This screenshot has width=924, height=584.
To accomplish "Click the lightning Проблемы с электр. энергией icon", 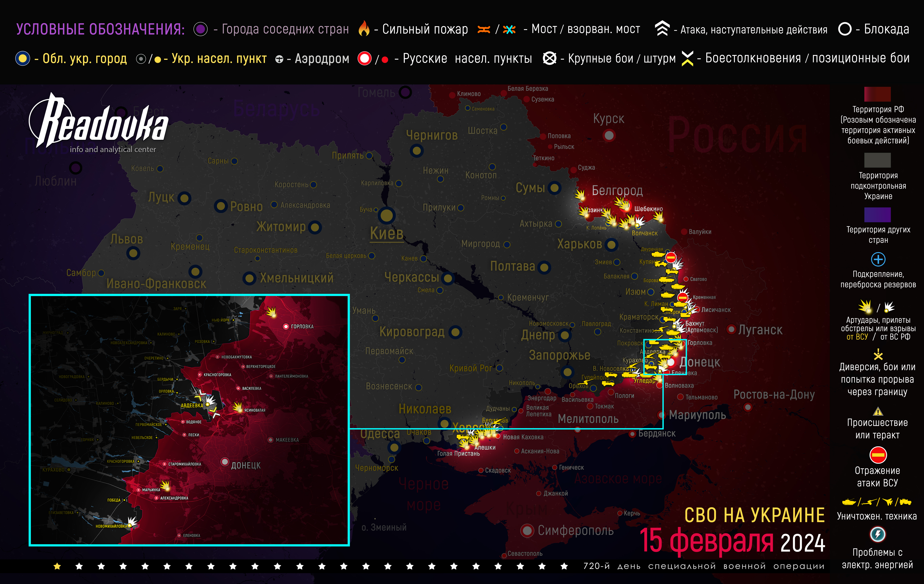I will [x=878, y=534].
